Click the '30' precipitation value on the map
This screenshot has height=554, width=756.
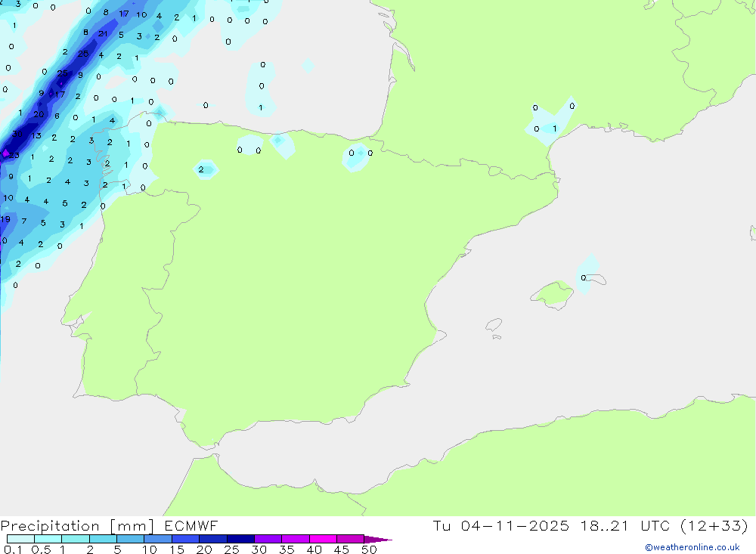pyautogui.click(x=17, y=134)
